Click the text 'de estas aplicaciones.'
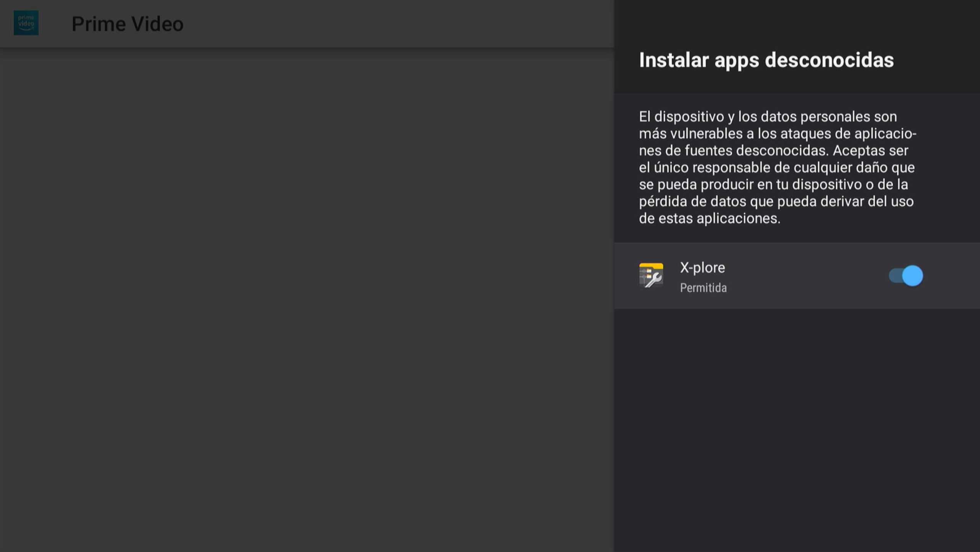Image resolution: width=980 pixels, height=552 pixels. coord(709,218)
